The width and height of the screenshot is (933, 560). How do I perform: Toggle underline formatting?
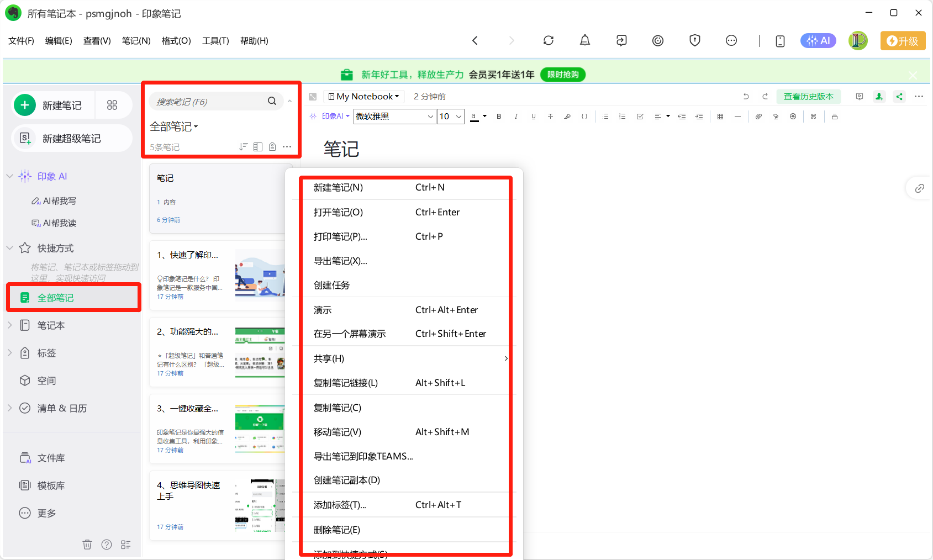(x=533, y=117)
